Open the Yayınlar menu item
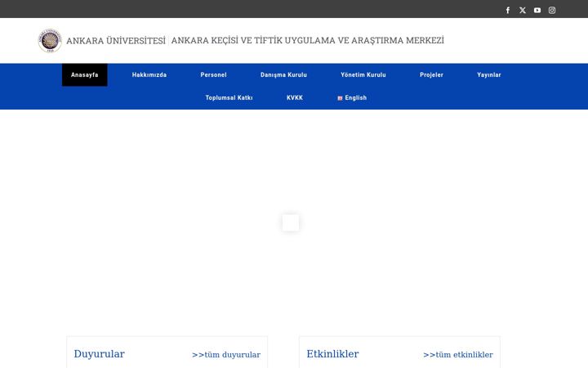The height and width of the screenshot is (368, 588). [489, 74]
